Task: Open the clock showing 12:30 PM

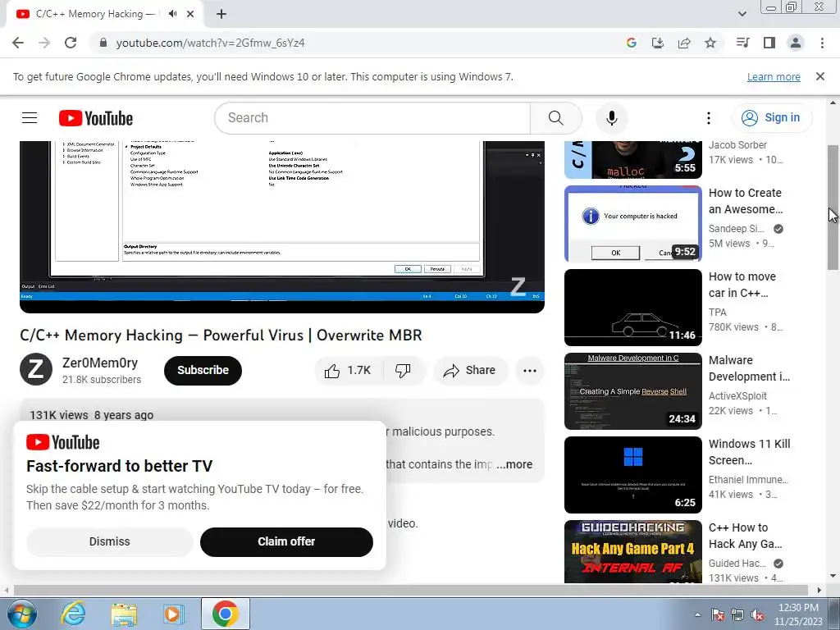Action: (797, 614)
